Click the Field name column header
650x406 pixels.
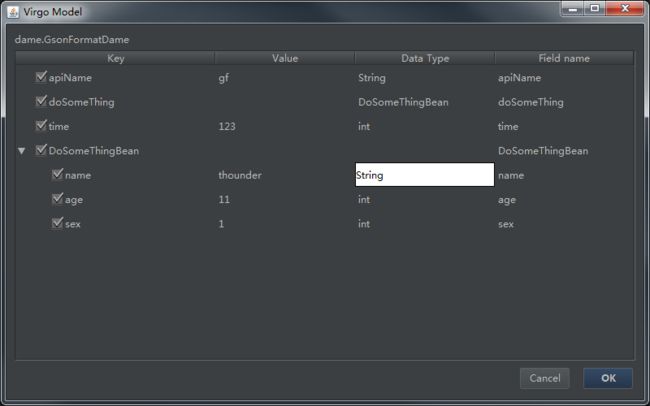[564, 58]
